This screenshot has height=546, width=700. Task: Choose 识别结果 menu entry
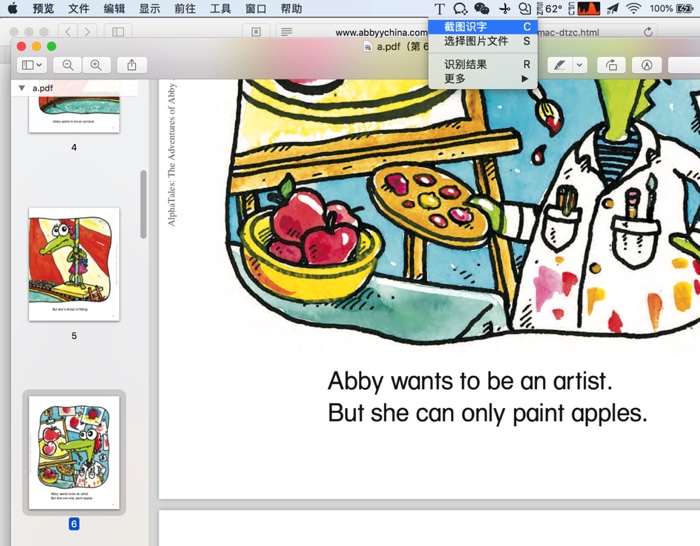pyautogui.click(x=483, y=64)
